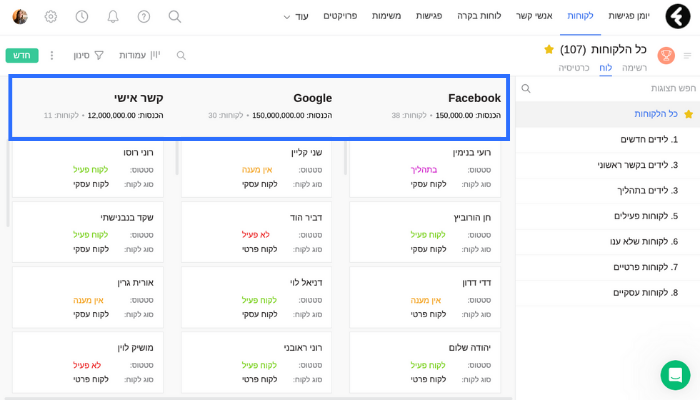Switch to כרטיסיה card view

pyautogui.click(x=574, y=68)
